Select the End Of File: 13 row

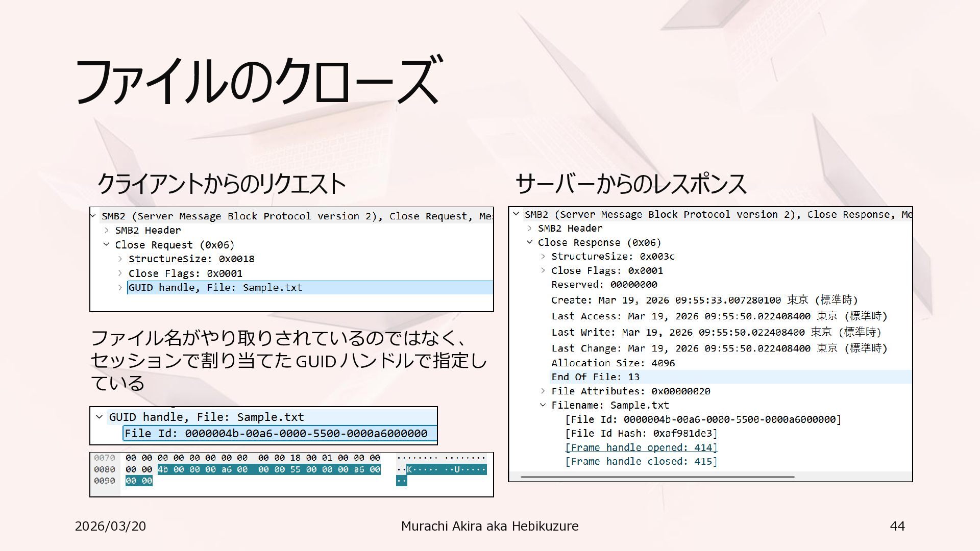[x=595, y=377]
